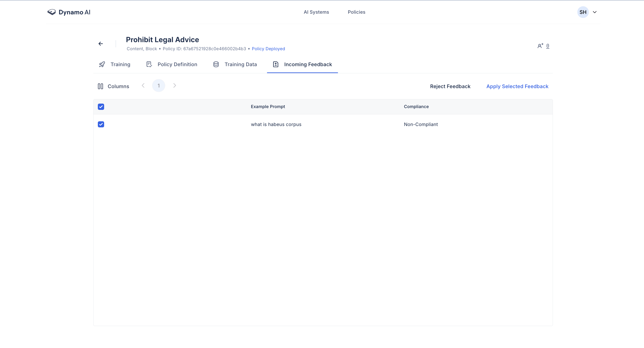644x348 pixels.
Task: Click the collaborator count 0 link
Action: click(548, 46)
